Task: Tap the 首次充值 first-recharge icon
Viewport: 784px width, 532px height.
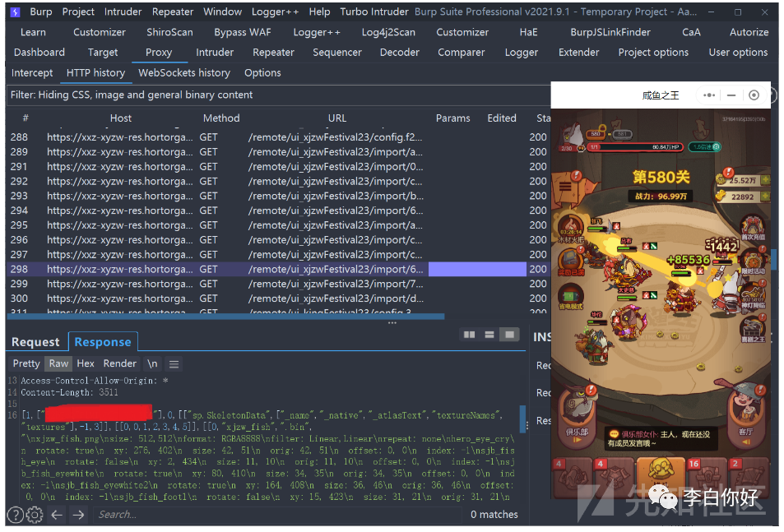Action: (x=753, y=227)
